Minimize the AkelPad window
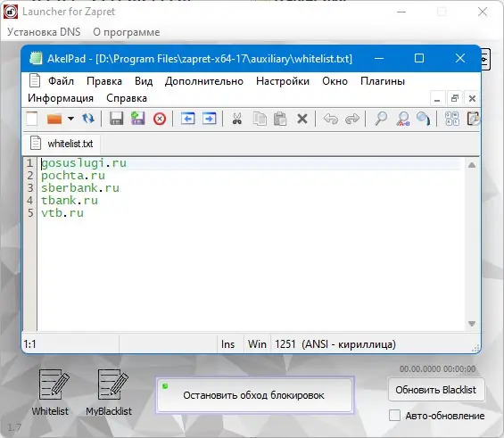 pyautogui.click(x=379, y=59)
